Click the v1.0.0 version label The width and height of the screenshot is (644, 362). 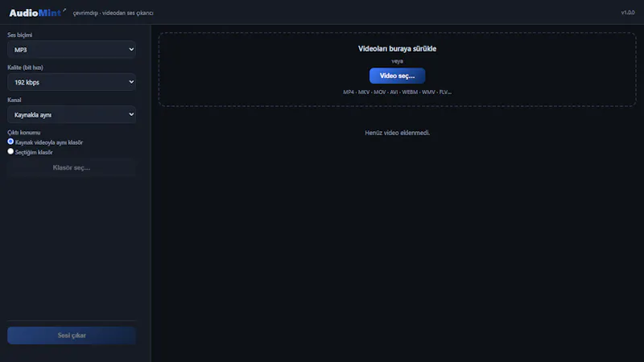(x=628, y=13)
